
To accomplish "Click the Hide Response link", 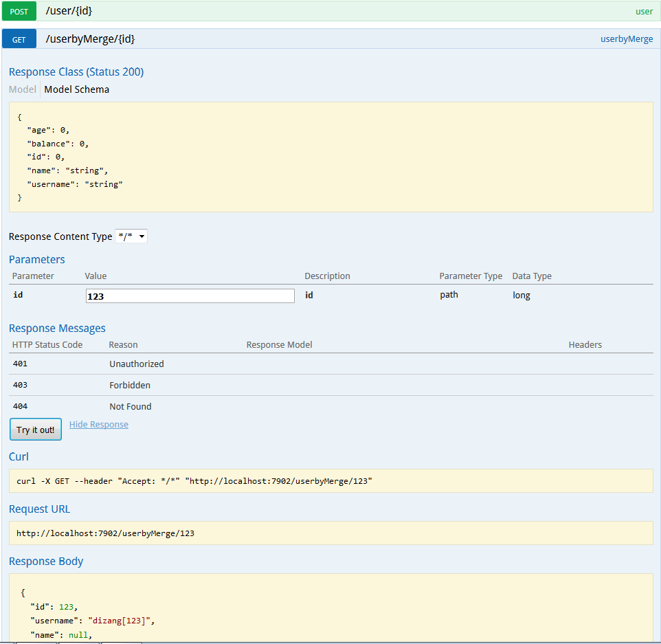I will 98,425.
